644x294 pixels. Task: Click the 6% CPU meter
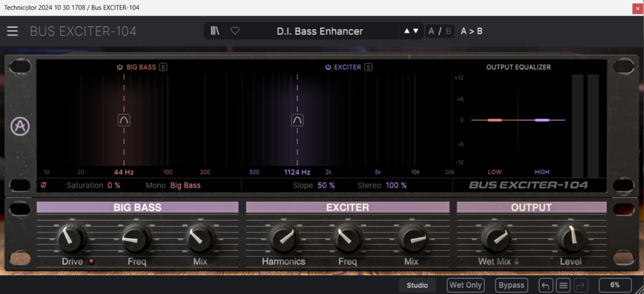point(615,285)
